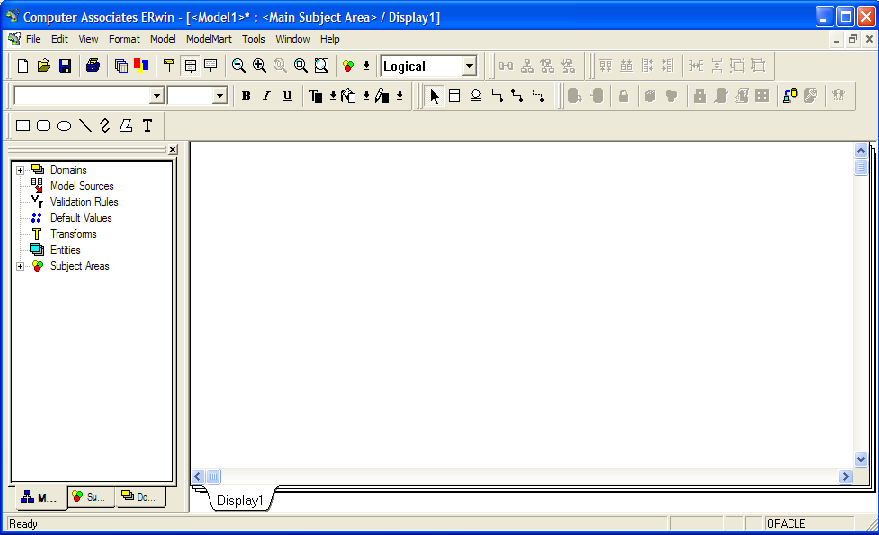Select the polygon drawing tool
Viewport: 879px width, 535px height.
(x=126, y=126)
